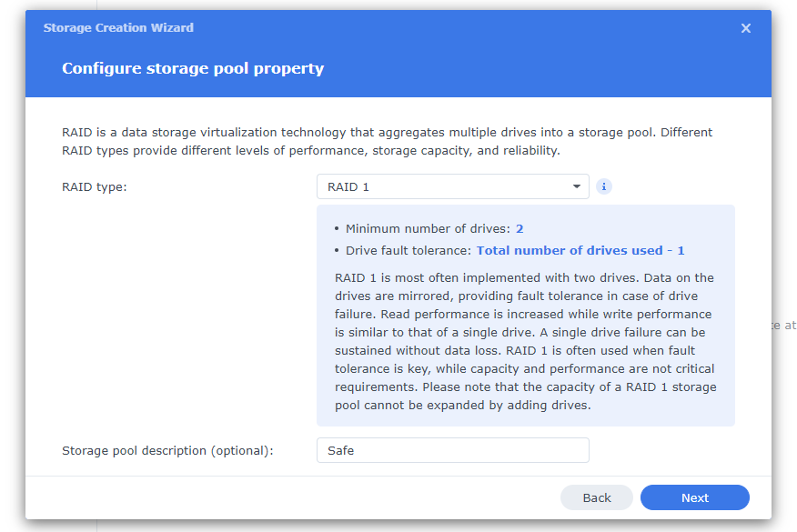Click the word "Safe" in description field

[x=341, y=450]
